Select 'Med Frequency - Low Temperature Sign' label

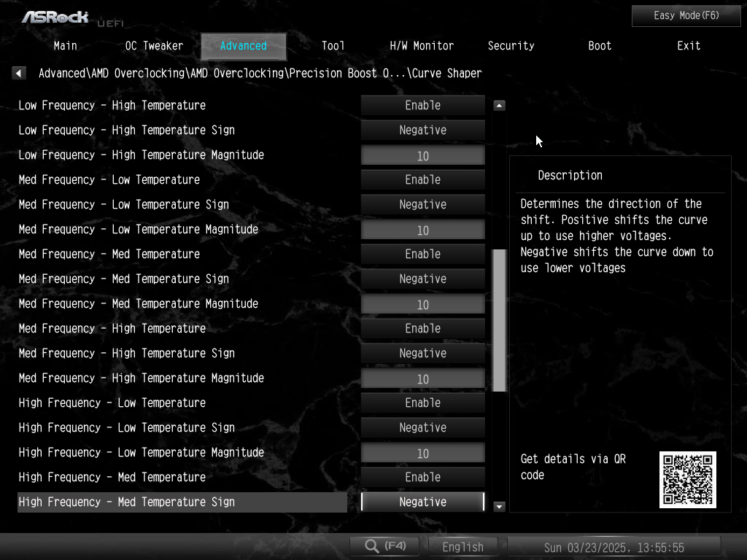tap(124, 204)
